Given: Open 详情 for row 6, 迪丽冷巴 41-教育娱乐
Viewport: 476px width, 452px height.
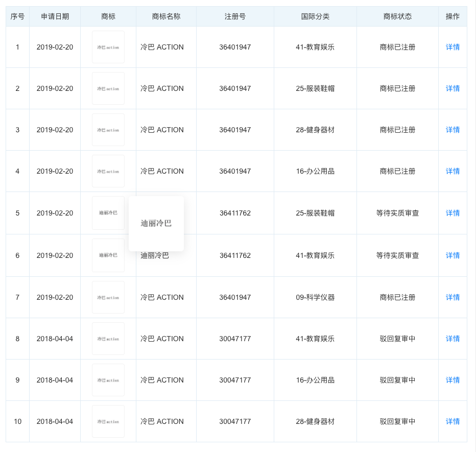Looking at the screenshot, I should click(453, 255).
